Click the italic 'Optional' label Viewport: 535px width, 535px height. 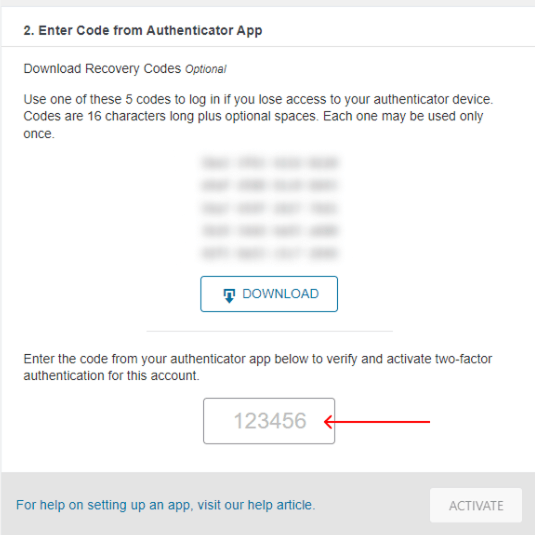[206, 69]
